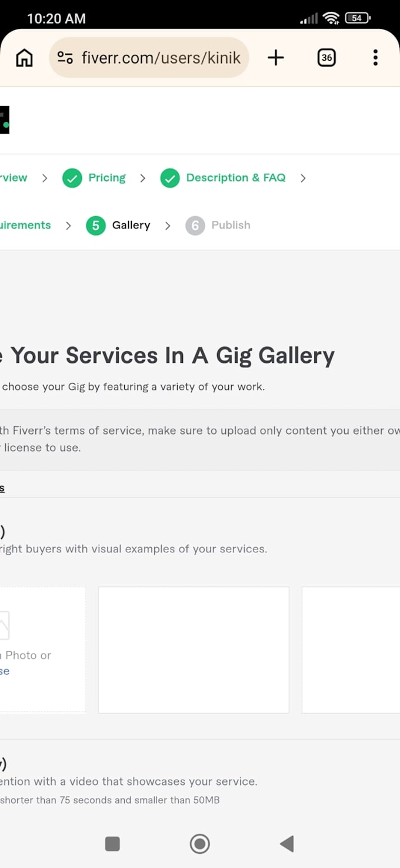Click the chevron after Description & FAQ

pyautogui.click(x=303, y=178)
